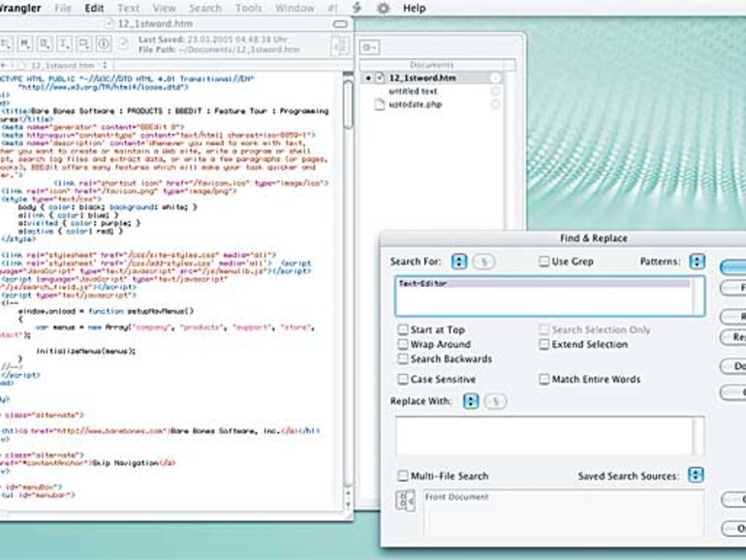This screenshot has width=746, height=560.
Task: Click the gear icon in the menu bar
Action: pos(383,8)
